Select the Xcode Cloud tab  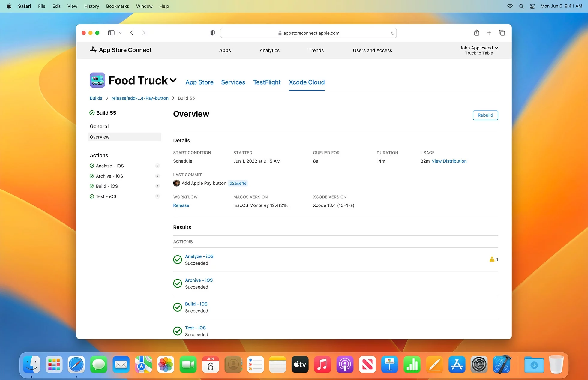pos(307,82)
